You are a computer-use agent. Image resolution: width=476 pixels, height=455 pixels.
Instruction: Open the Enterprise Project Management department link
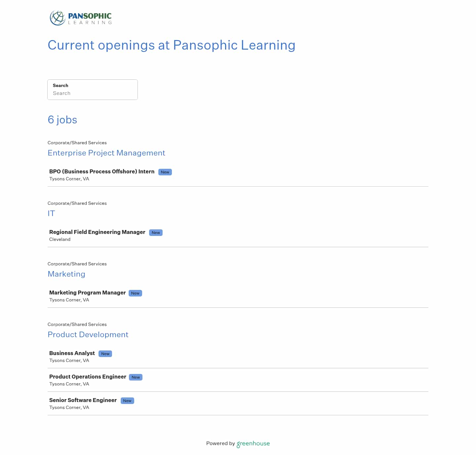(x=106, y=153)
